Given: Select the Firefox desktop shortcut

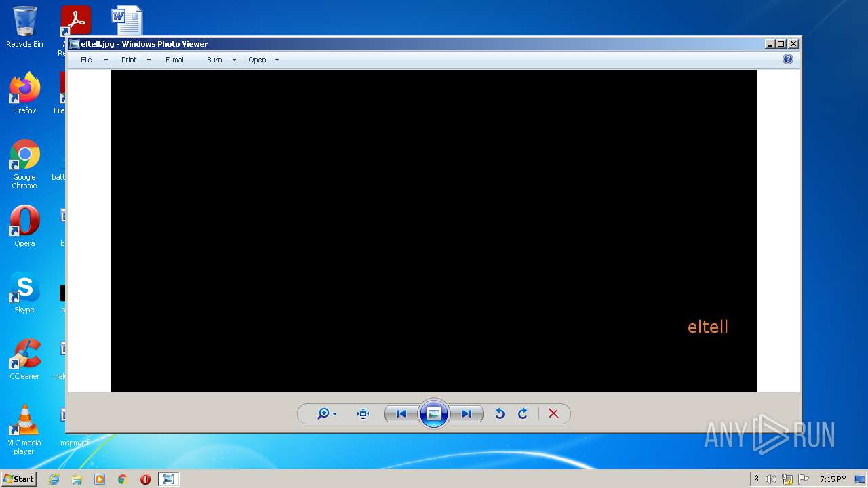Looking at the screenshot, I should click(x=24, y=93).
